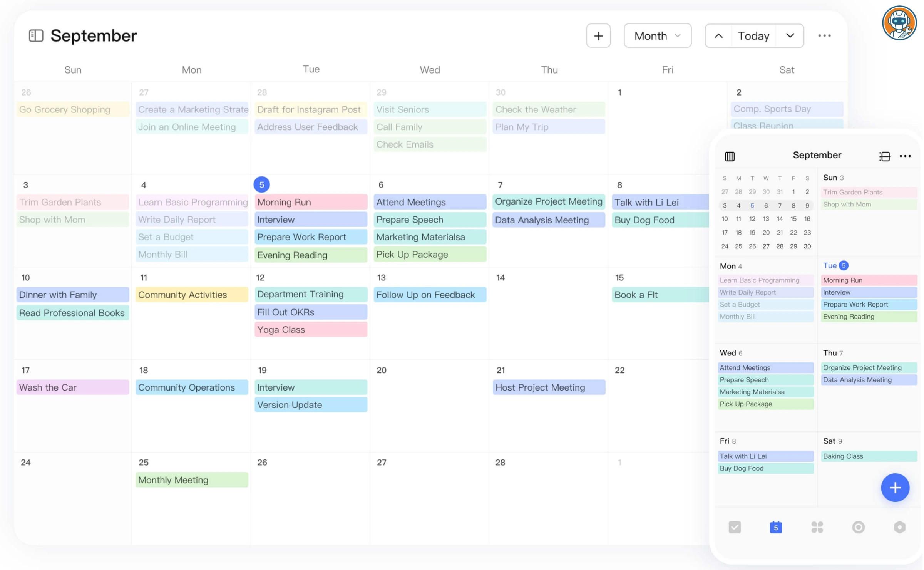This screenshot has height=570, width=924.
Task: Select day 12 in the mini month calendar
Action: (752, 218)
